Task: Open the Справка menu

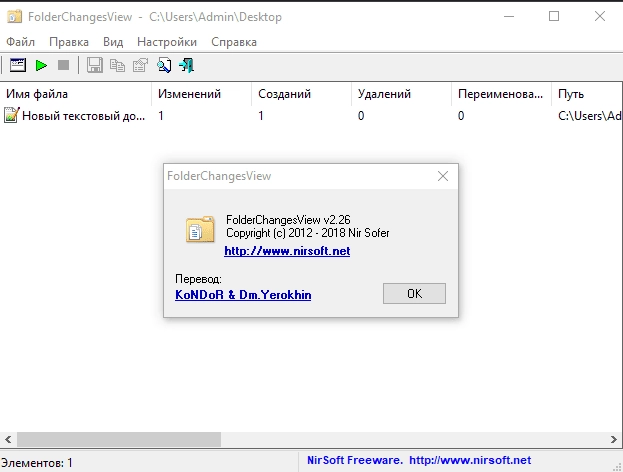Action: pos(234,42)
